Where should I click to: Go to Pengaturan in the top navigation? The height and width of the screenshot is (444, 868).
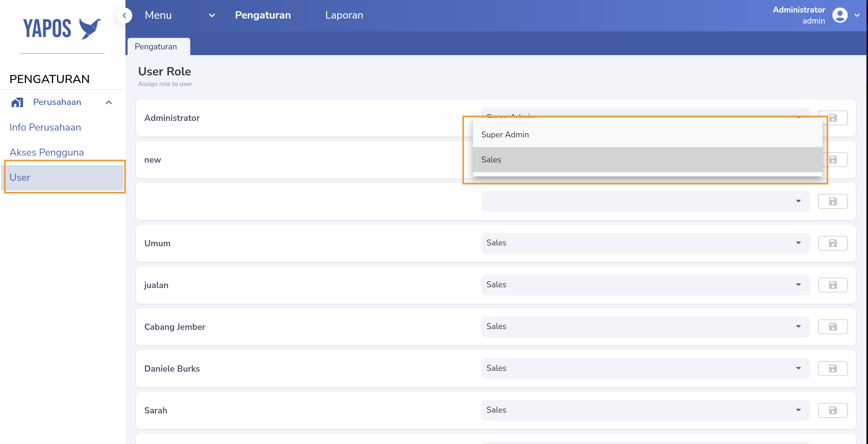pyautogui.click(x=263, y=15)
